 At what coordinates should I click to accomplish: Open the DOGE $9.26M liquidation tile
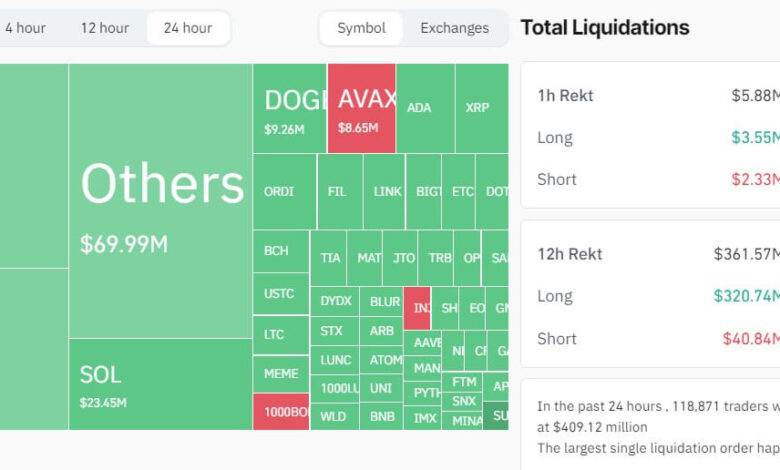(x=290, y=109)
